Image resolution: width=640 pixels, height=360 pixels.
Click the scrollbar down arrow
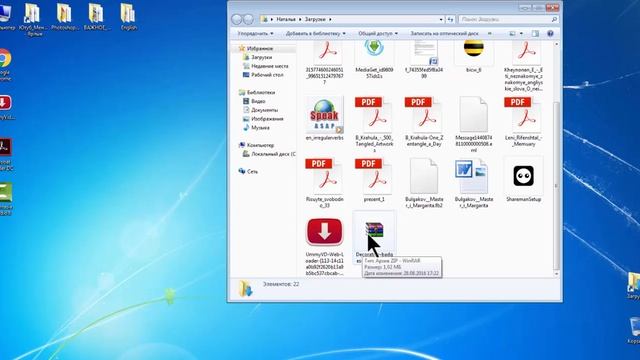(x=556, y=274)
